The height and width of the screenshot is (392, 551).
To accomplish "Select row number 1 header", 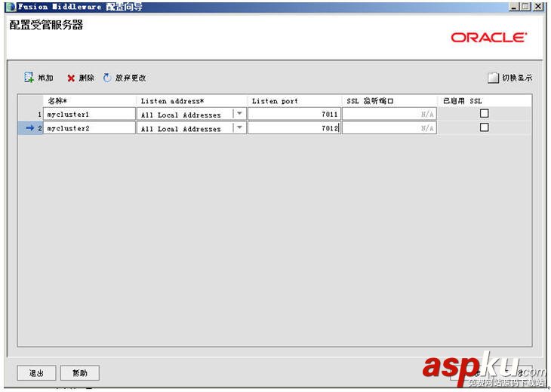I will point(31,115).
